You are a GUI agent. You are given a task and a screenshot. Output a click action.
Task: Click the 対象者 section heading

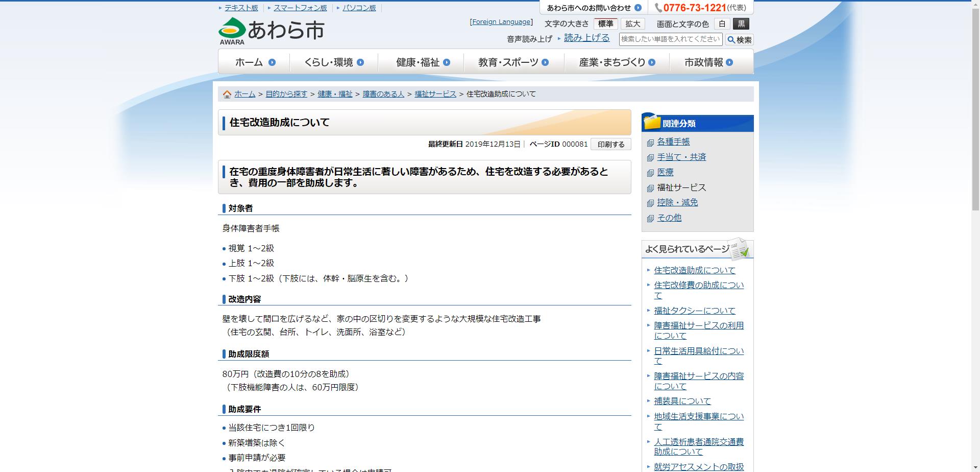tap(240, 208)
